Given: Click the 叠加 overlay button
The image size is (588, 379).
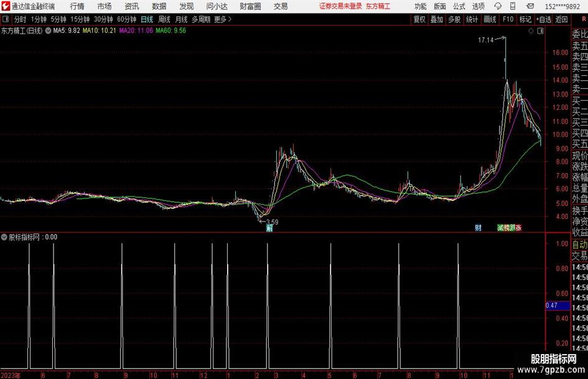Looking at the screenshot, I should coord(437,19).
